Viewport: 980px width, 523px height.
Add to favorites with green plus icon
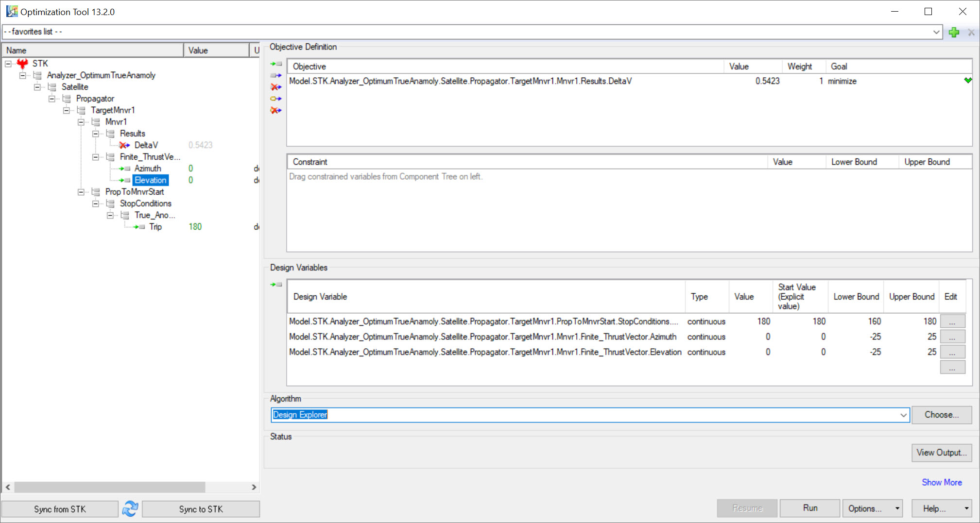(954, 33)
